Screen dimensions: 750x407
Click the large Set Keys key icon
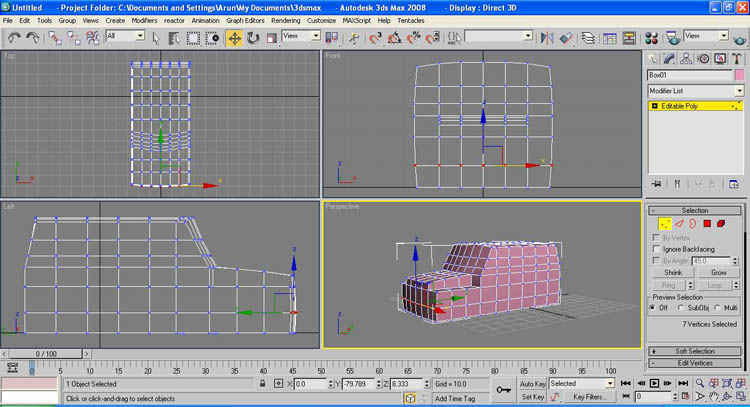(503, 390)
